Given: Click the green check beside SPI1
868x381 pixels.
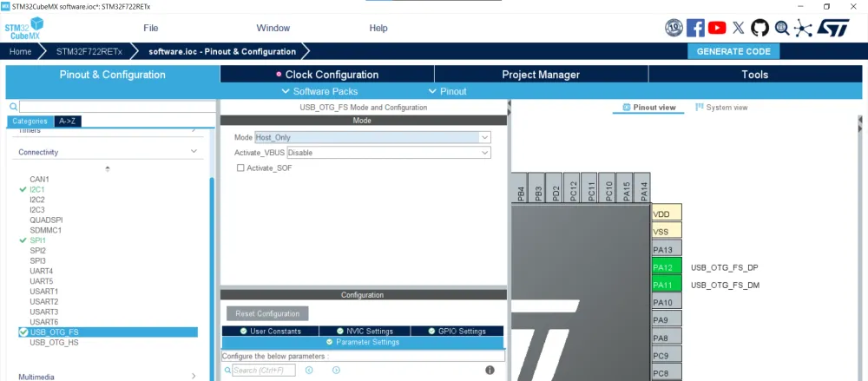Looking at the screenshot, I should 23,240.
